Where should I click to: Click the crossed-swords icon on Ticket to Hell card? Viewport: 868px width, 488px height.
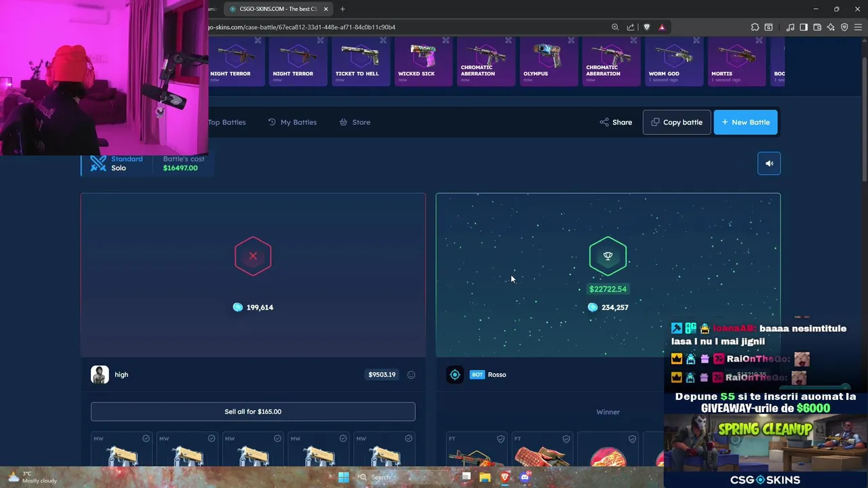[383, 41]
